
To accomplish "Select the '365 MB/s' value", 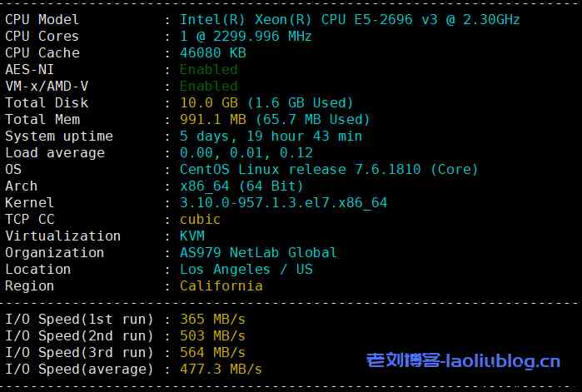I will 212,320.
